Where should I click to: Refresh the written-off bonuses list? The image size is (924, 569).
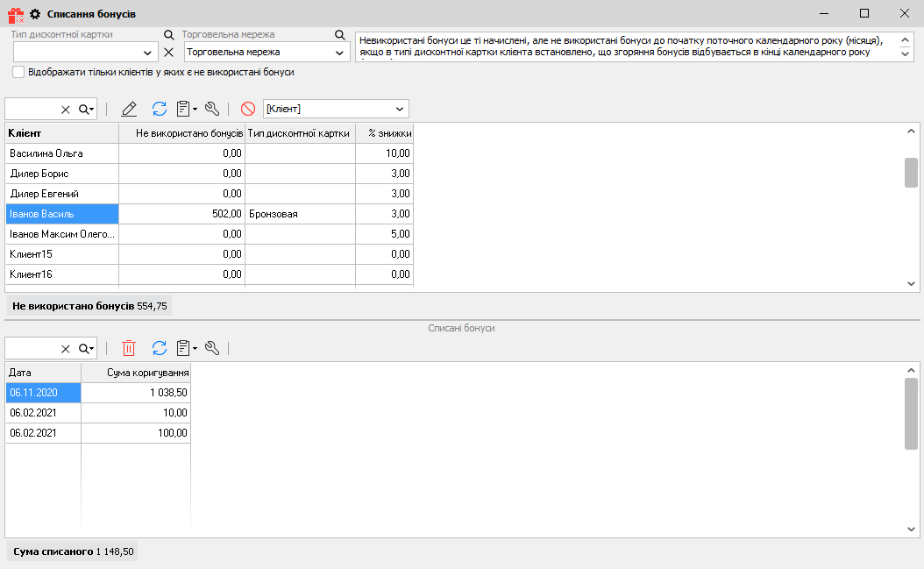(x=159, y=348)
